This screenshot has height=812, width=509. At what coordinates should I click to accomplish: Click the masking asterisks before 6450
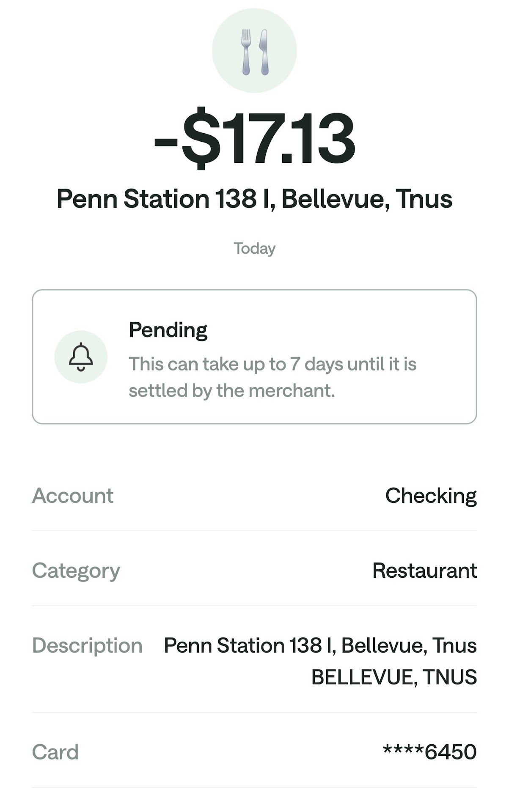[x=403, y=750]
